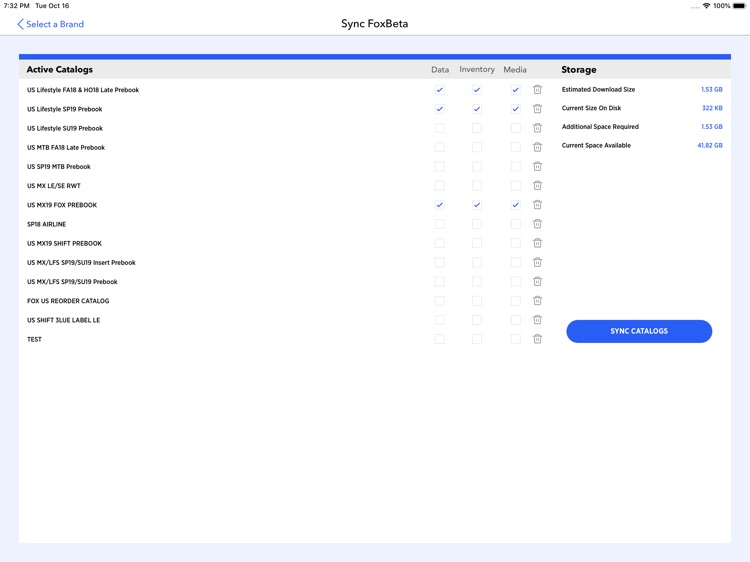This screenshot has width=750, height=562.
Task: Click trash icon for US MX/LFS SP19/SU19 Prebook
Action: [537, 281]
